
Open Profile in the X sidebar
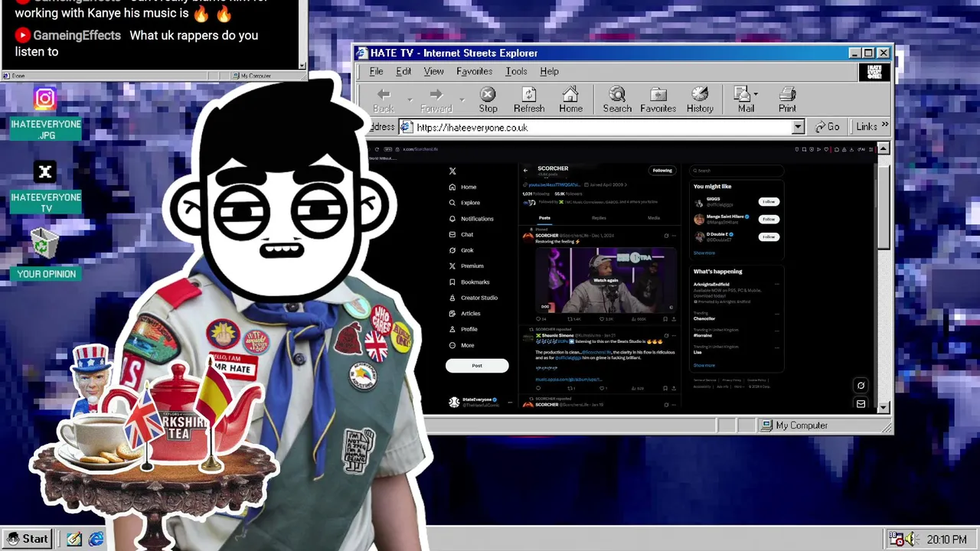click(463, 329)
